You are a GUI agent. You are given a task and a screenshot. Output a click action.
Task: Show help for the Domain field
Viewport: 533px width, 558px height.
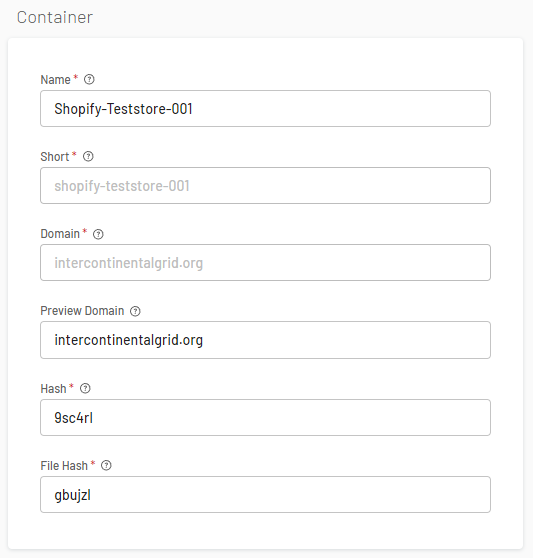tap(98, 234)
